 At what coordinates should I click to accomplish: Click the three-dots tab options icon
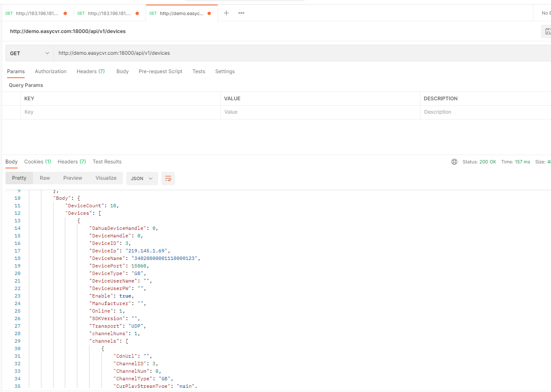tap(241, 13)
